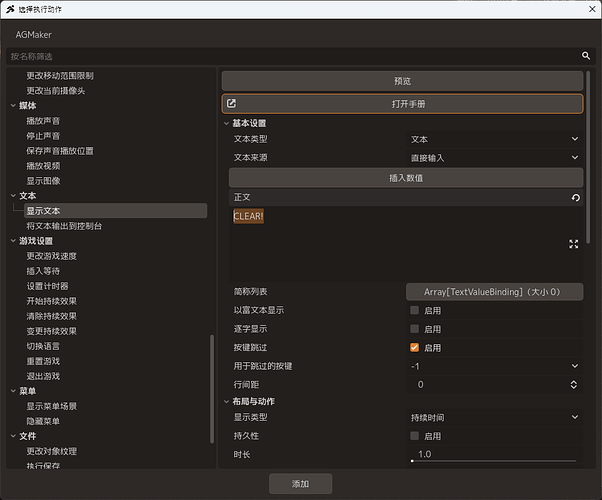
Task: Click the 正文 label
Action: [x=242, y=197]
